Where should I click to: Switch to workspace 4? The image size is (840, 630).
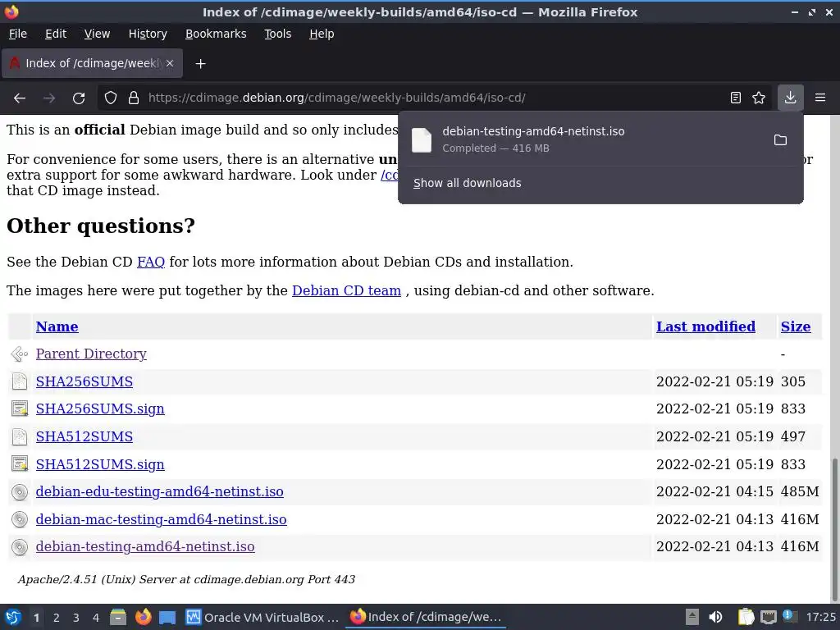(x=96, y=618)
